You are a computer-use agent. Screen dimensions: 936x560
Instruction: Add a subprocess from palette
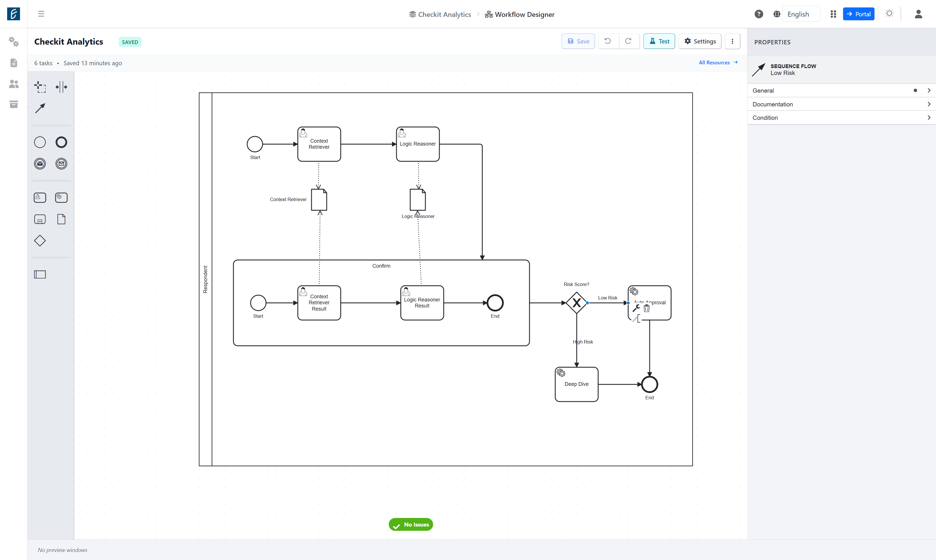(40, 219)
